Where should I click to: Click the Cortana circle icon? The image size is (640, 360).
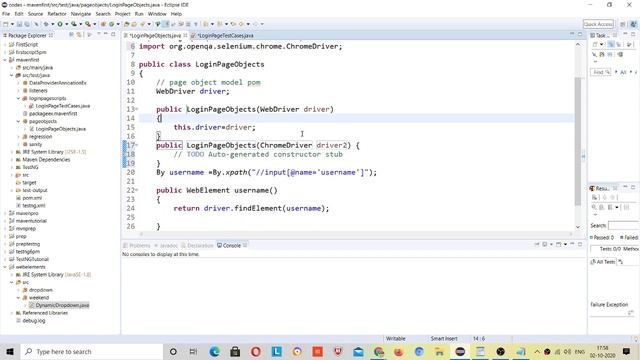click(x=173, y=351)
